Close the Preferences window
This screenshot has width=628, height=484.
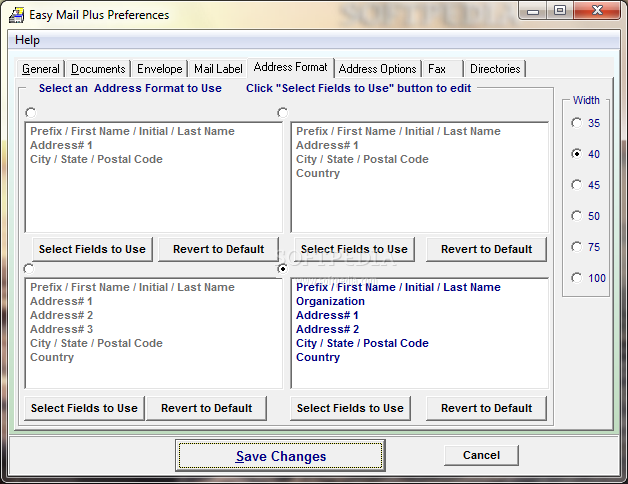point(597,11)
